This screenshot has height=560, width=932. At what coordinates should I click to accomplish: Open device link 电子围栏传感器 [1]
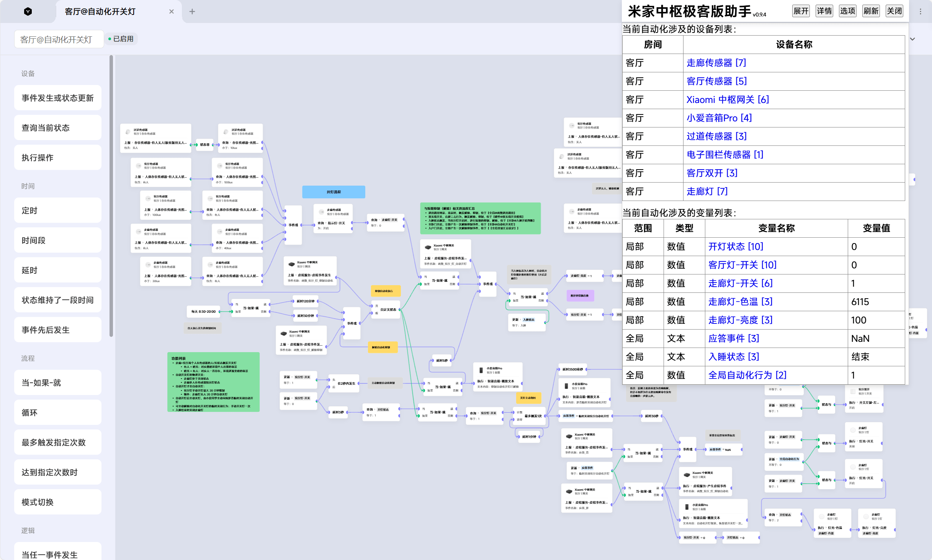click(x=725, y=155)
